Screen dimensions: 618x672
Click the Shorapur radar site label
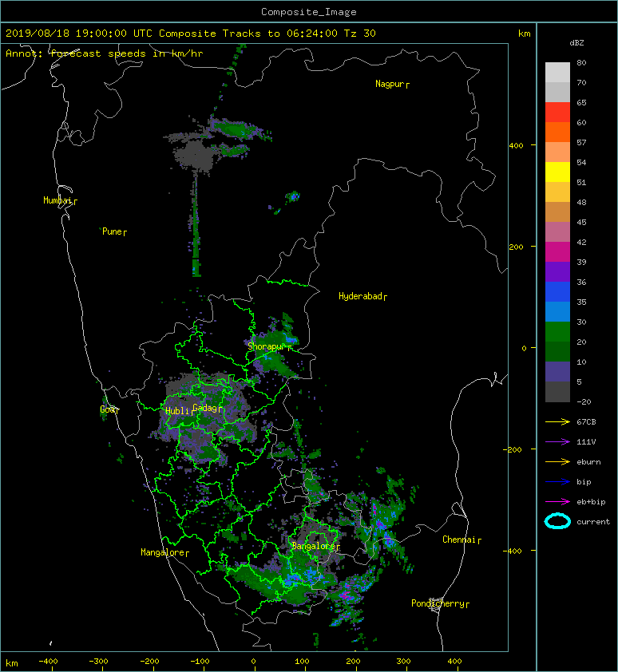tap(269, 346)
